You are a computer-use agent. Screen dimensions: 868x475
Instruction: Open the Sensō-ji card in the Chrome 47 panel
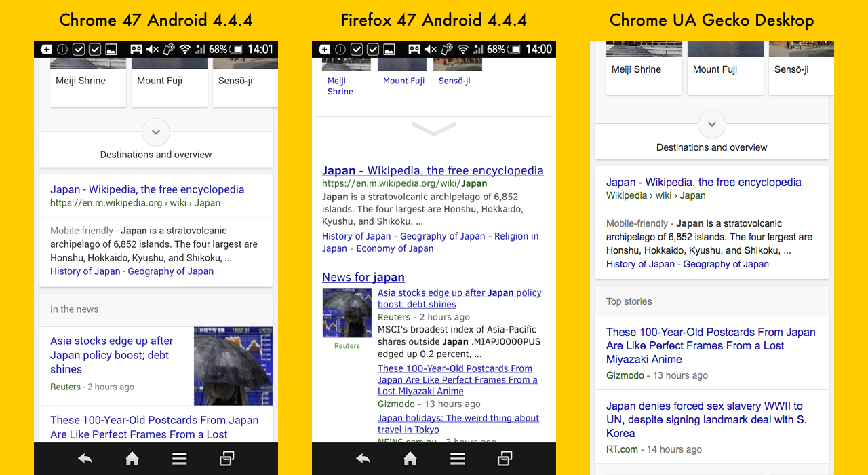pos(245,82)
